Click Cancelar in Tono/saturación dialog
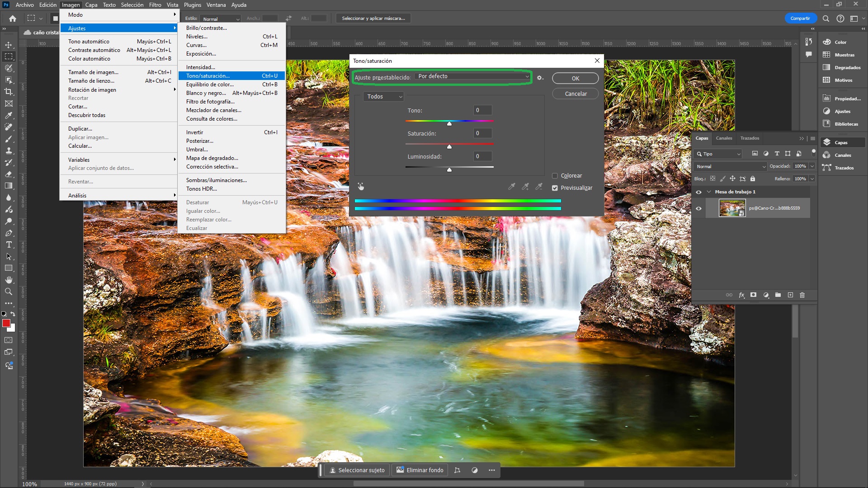The image size is (868, 488). [575, 94]
